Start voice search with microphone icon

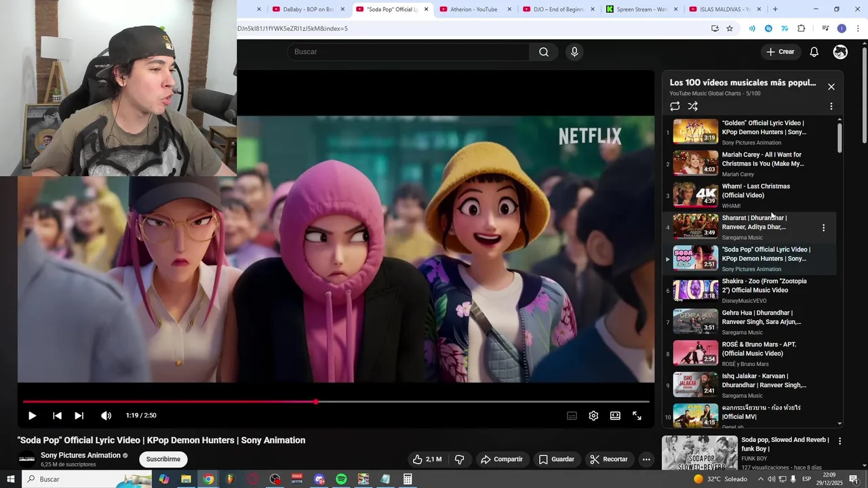point(574,52)
